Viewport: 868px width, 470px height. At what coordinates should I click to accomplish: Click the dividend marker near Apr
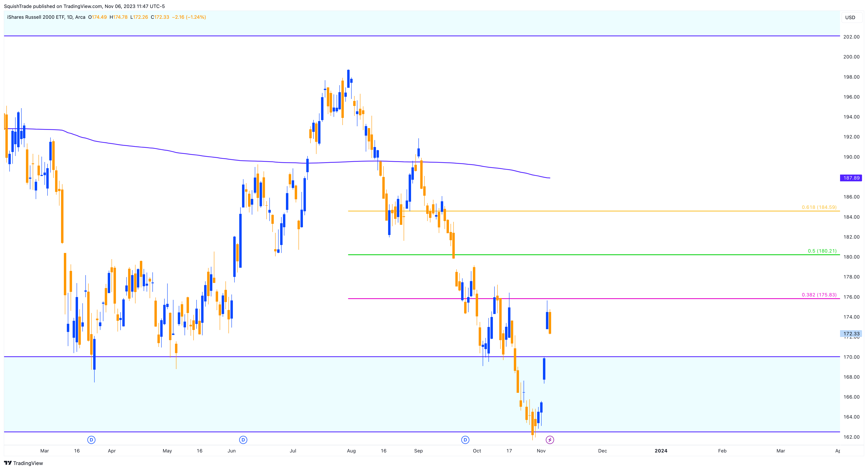[91, 440]
